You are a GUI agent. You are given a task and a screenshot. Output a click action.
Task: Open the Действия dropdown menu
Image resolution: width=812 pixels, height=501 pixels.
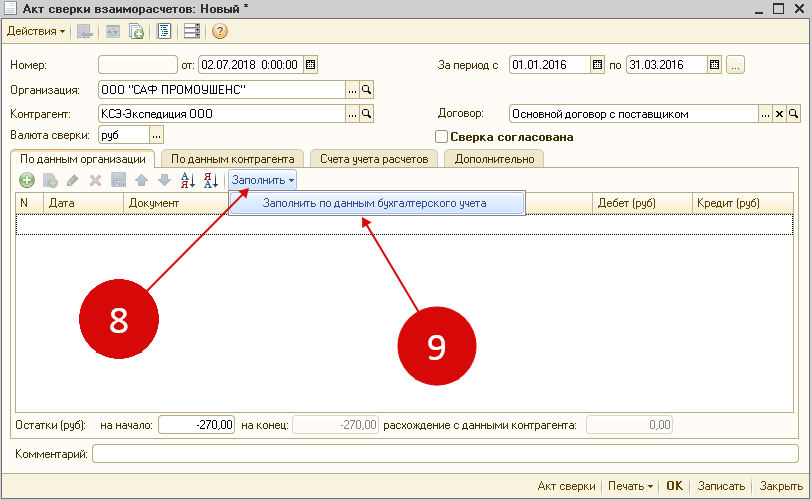(37, 31)
